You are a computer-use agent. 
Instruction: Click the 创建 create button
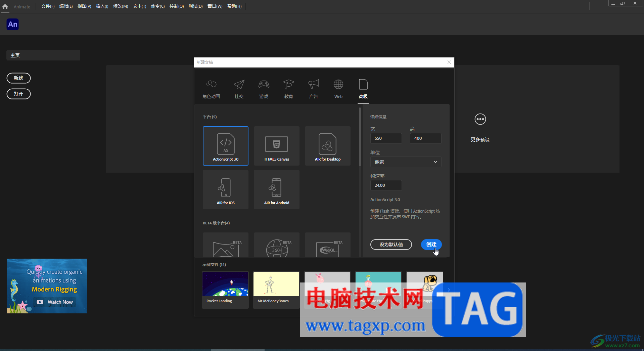pyautogui.click(x=431, y=245)
